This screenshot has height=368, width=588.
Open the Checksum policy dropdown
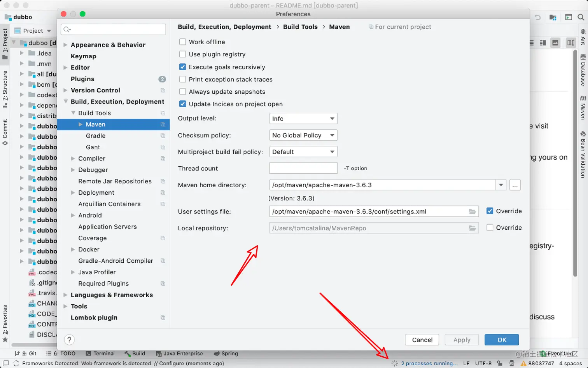[303, 135]
